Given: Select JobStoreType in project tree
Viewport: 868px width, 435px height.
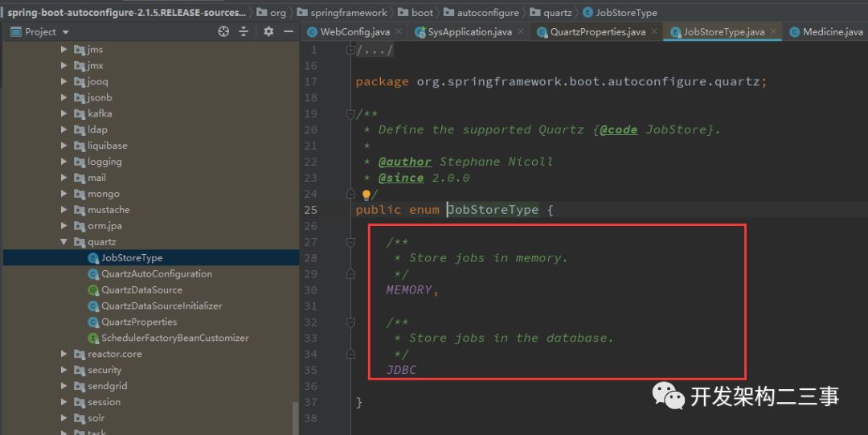Looking at the screenshot, I should pyautogui.click(x=132, y=258).
